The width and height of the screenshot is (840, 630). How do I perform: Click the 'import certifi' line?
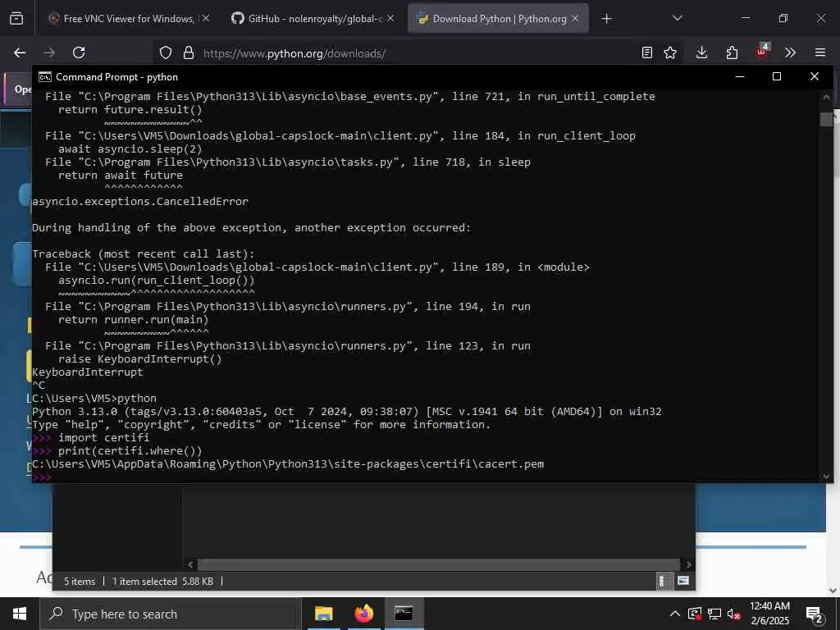(x=104, y=438)
